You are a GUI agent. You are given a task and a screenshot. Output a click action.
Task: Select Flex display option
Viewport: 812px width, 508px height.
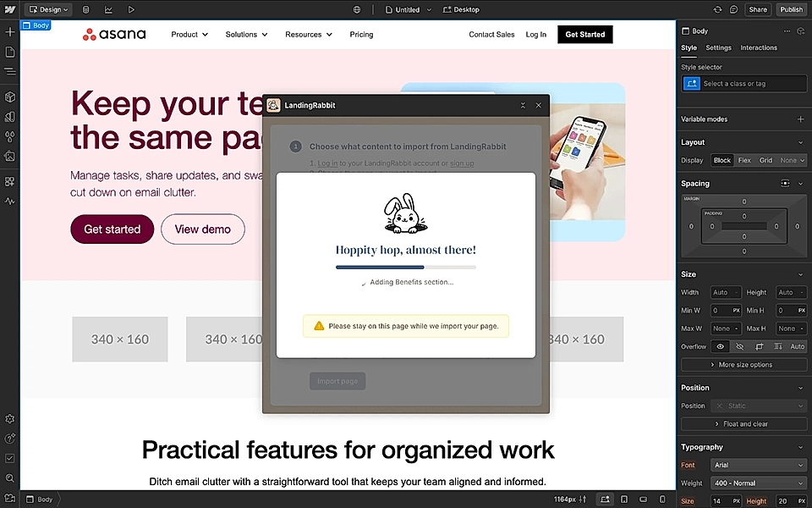744,160
